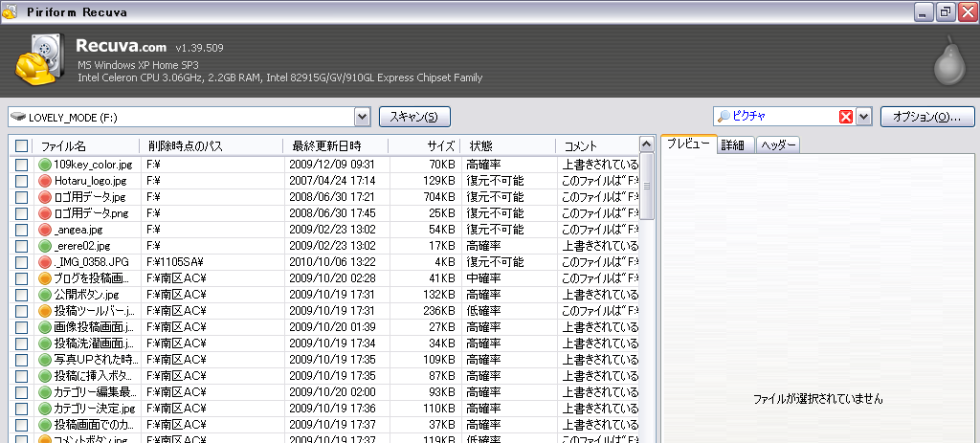Click the magnifier icon in filter box
Viewport: 980px width, 443px height.
tap(724, 116)
